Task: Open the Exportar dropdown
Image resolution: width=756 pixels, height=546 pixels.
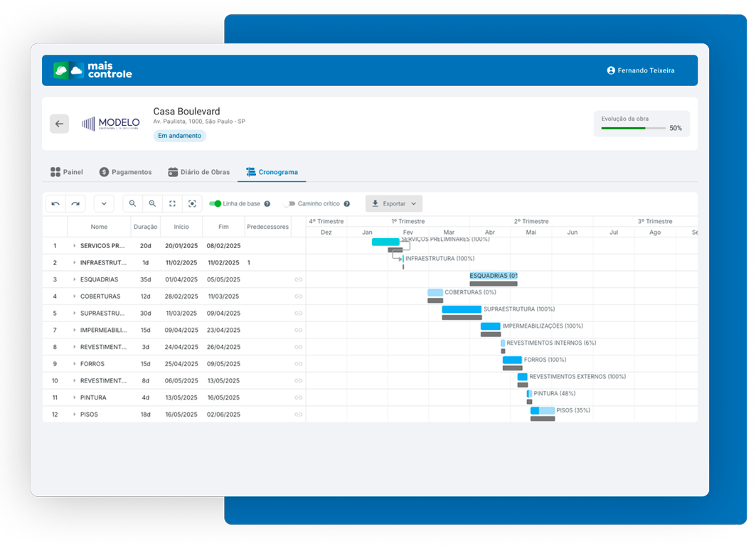Action: 394,204
